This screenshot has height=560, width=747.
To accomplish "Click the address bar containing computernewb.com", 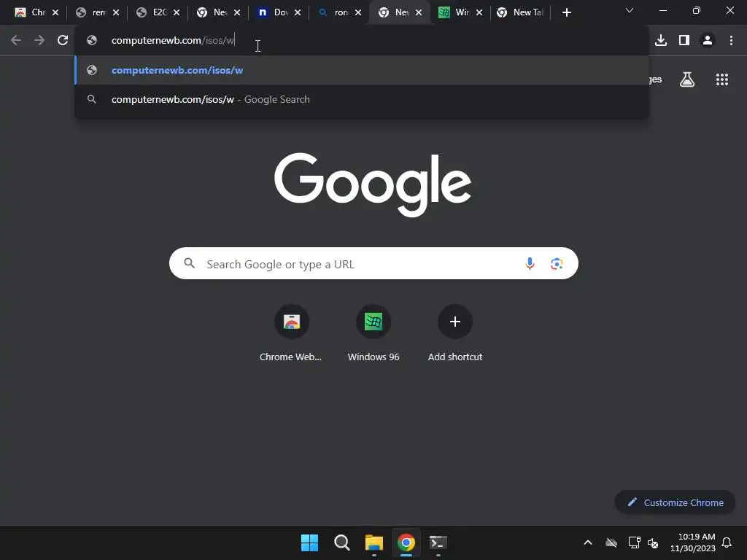I will click(362, 41).
